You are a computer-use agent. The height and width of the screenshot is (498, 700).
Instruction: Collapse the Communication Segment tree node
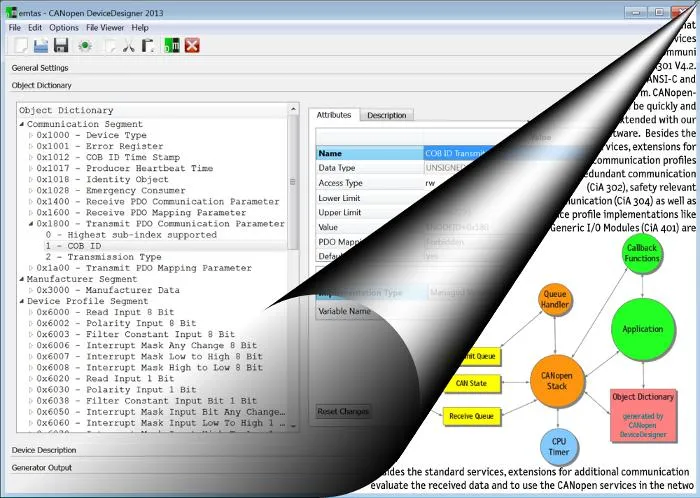[22, 124]
